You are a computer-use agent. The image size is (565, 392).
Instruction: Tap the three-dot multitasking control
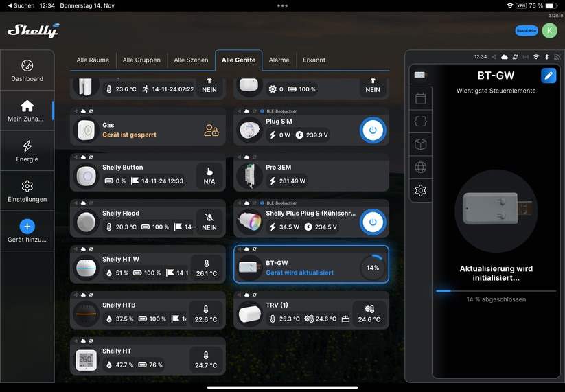click(283, 5)
